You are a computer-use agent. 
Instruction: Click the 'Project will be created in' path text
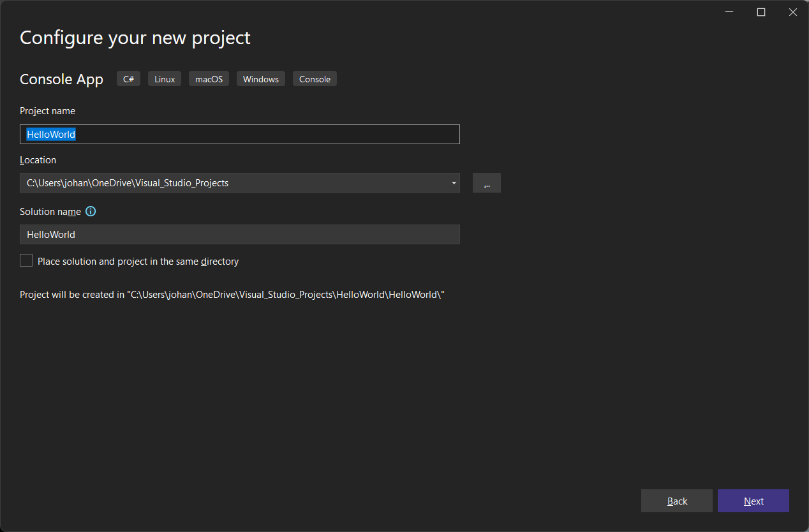(232, 295)
